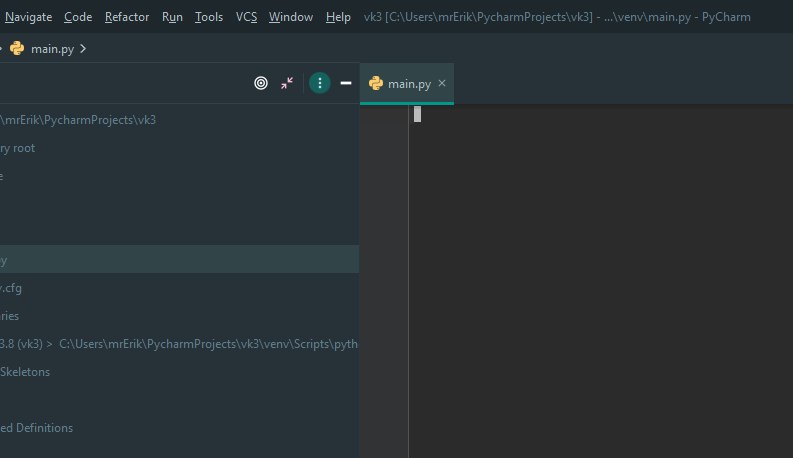Open the Tools menu
793x458 pixels.
pos(209,17)
